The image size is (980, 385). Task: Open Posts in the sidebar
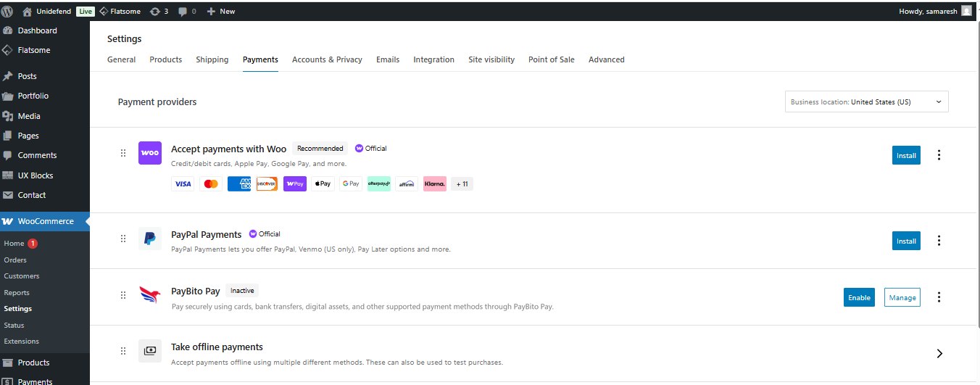point(45,76)
